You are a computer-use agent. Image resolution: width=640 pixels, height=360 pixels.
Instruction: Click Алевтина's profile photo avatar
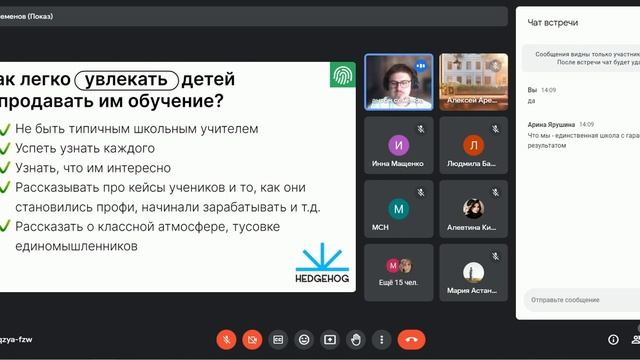pyautogui.click(x=473, y=209)
